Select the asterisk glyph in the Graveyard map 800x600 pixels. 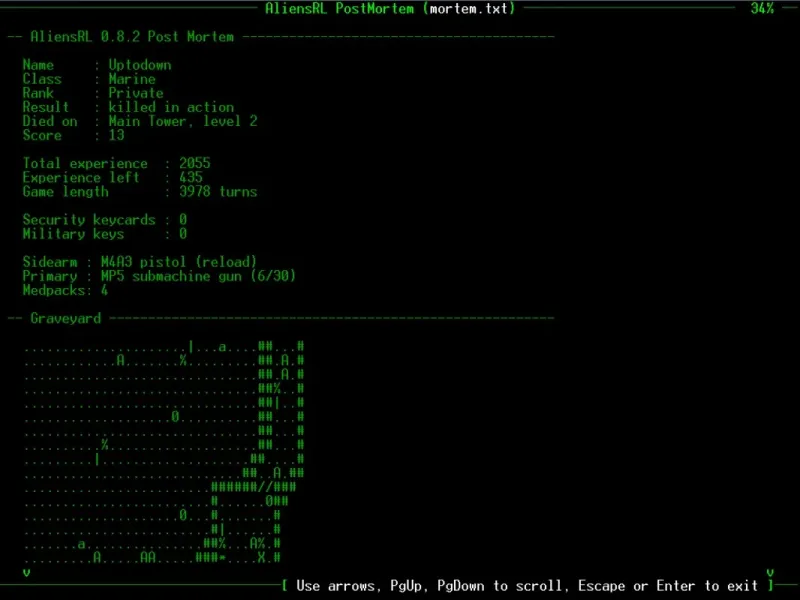tap(222, 559)
